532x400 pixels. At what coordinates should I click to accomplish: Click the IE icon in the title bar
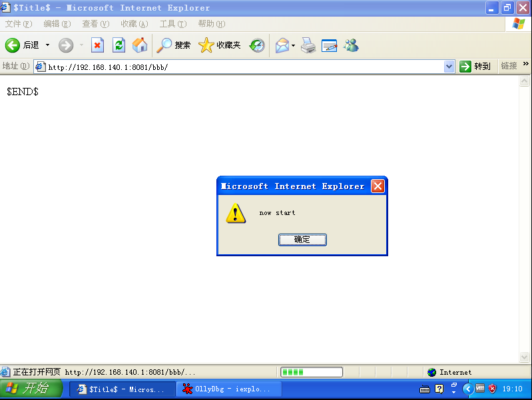[5, 7]
